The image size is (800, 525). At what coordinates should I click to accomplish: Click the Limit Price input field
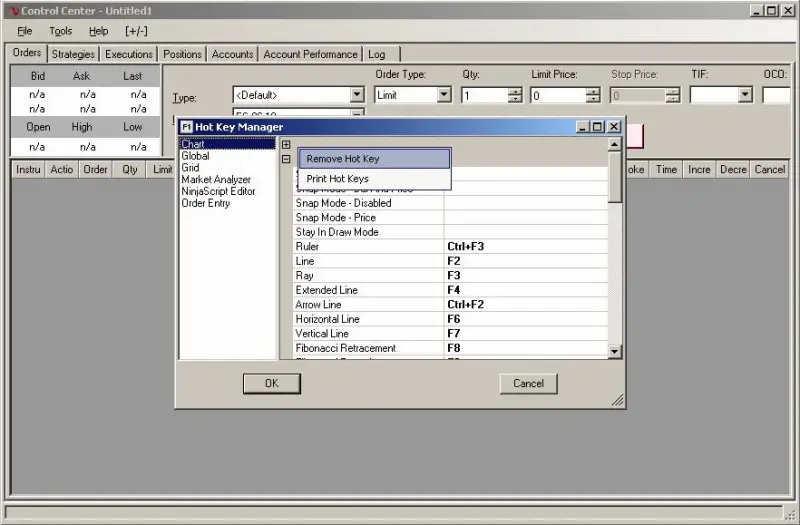pyautogui.click(x=558, y=95)
